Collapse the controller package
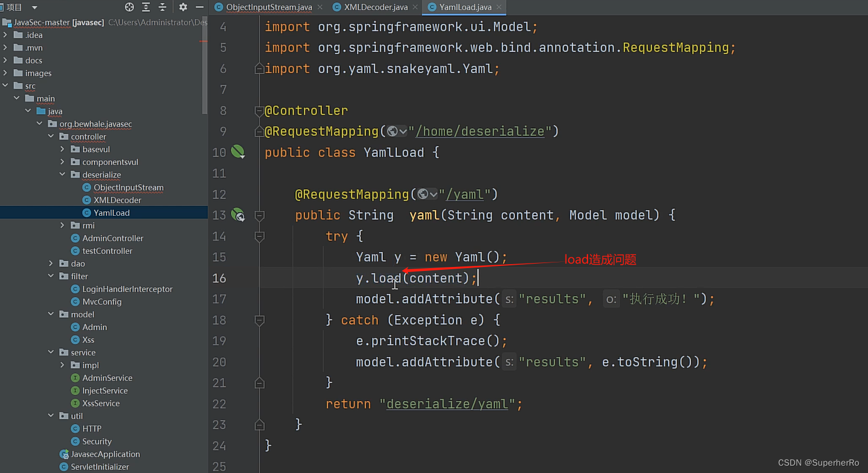Image resolution: width=868 pixels, height=473 pixels. 51,137
